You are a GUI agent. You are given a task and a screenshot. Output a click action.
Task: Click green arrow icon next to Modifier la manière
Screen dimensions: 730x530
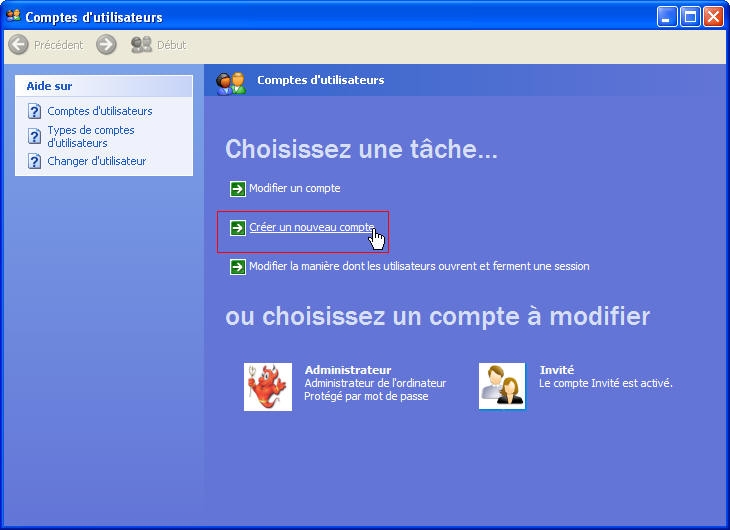coord(237,267)
